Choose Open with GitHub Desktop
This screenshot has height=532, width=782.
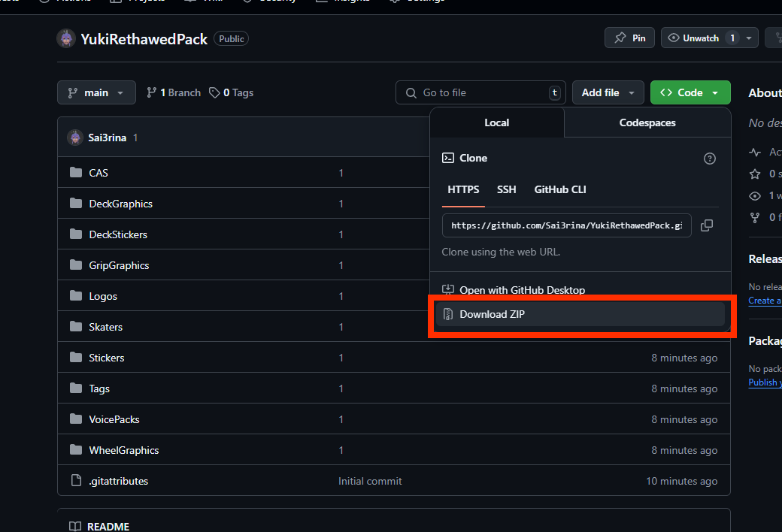point(522,290)
